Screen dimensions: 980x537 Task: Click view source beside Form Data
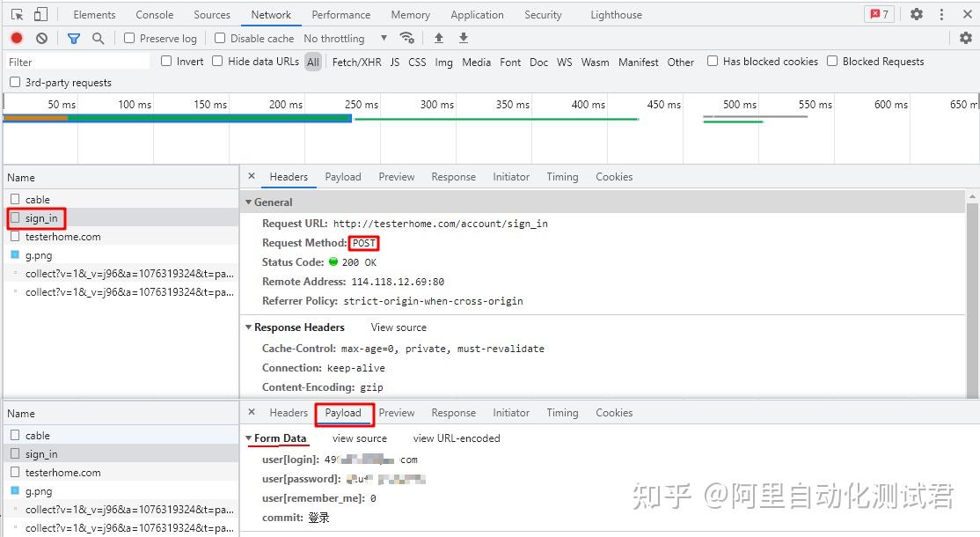(x=360, y=438)
